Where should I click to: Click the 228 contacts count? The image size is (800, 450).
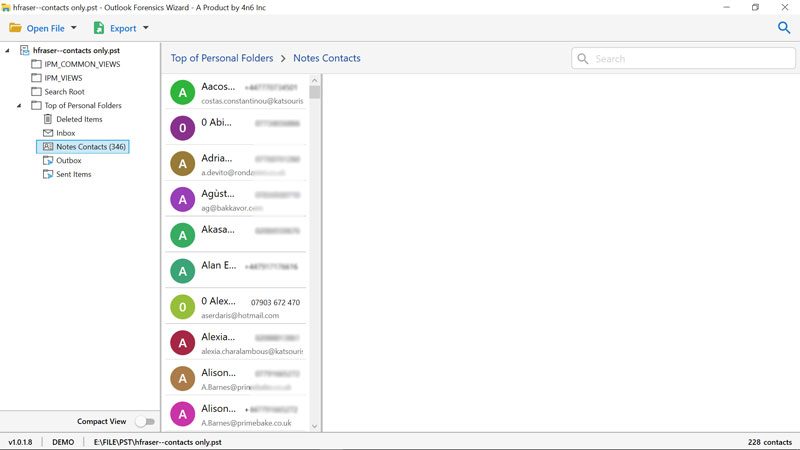770,442
